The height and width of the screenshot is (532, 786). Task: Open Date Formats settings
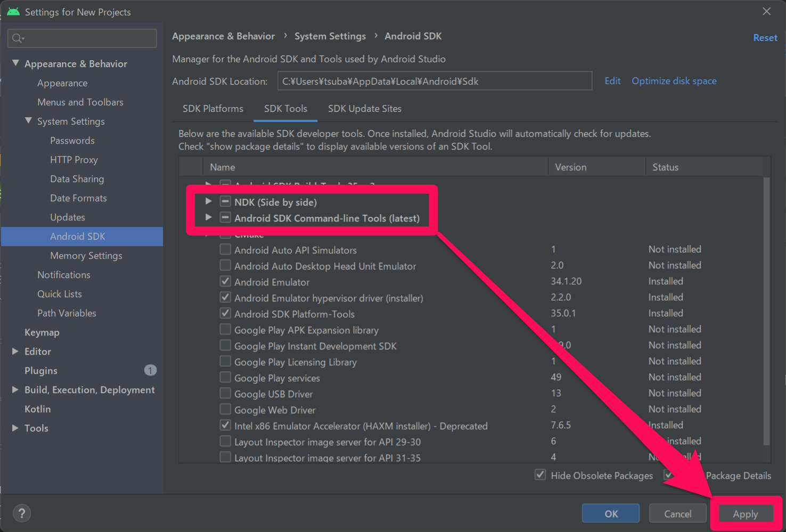(x=78, y=198)
